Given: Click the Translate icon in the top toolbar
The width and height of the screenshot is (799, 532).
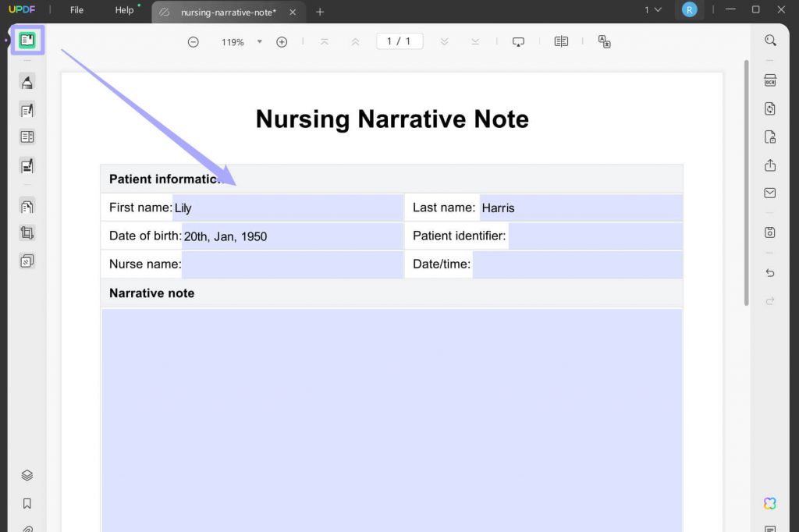Looking at the screenshot, I should click(x=605, y=41).
